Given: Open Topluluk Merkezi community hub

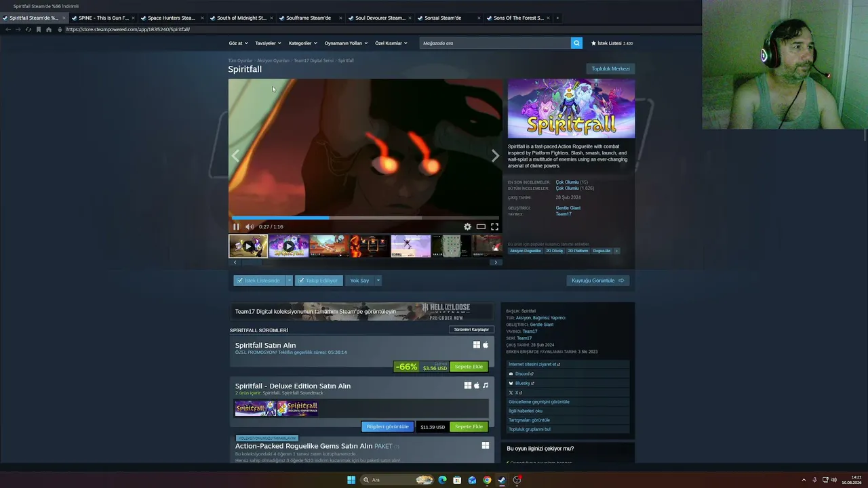Looking at the screenshot, I should click(x=610, y=68).
